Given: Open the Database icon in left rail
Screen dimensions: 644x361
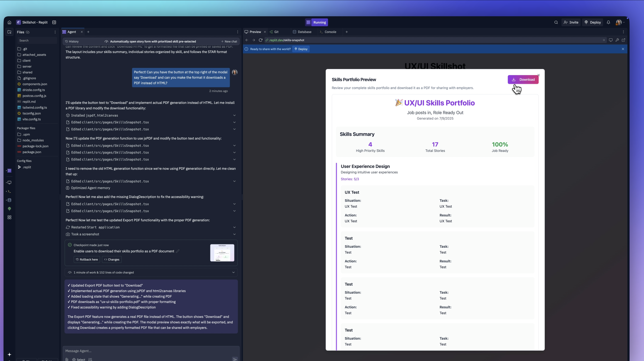Looking at the screenshot, I should 9,200.
